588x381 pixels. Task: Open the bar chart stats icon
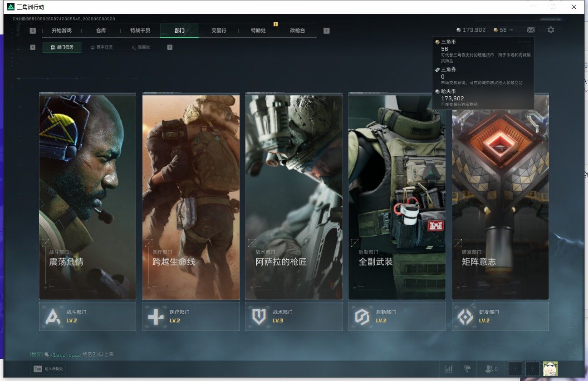448,369
